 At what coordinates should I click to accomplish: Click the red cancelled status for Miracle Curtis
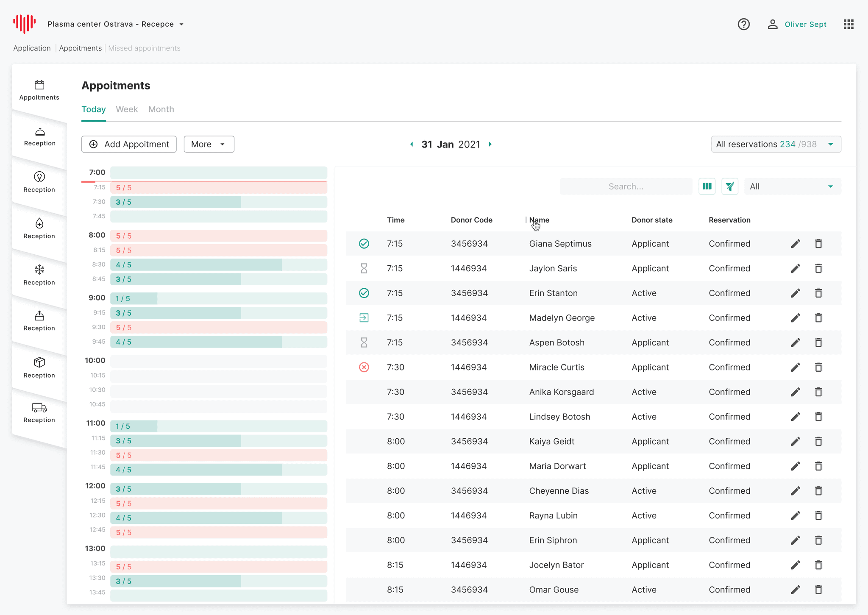(364, 367)
